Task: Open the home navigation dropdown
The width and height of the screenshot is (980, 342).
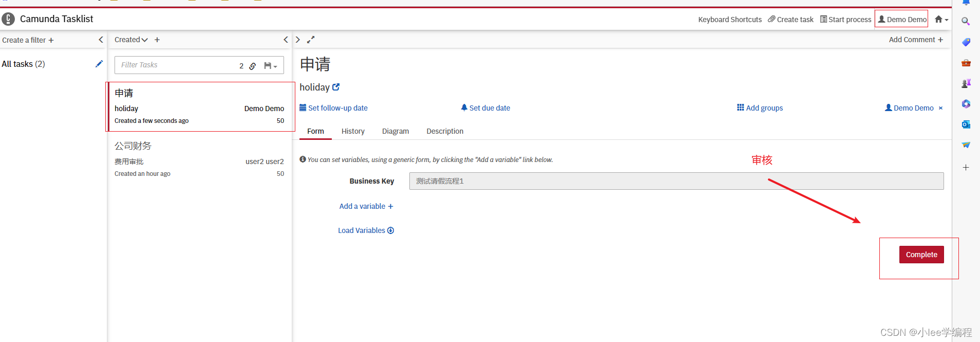Action: [x=941, y=20]
